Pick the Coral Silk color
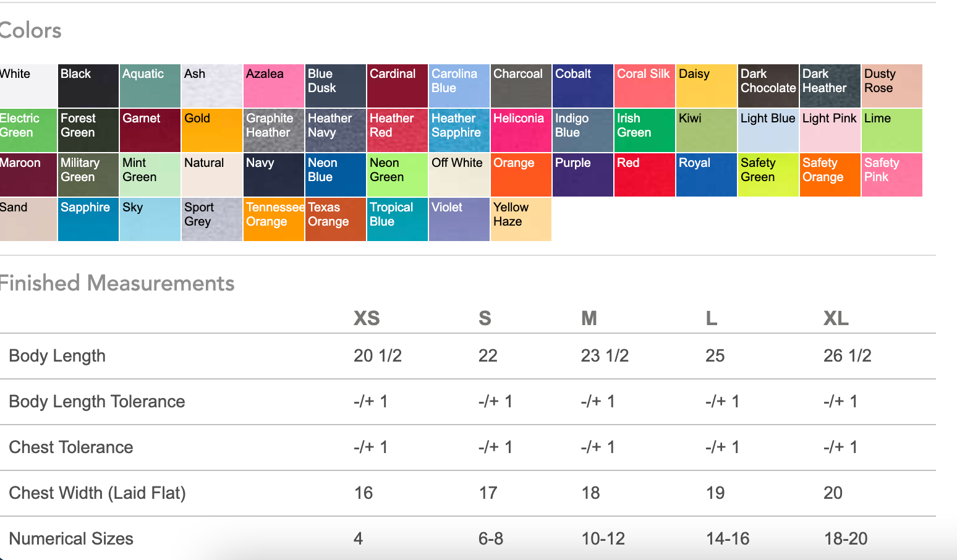 click(645, 86)
